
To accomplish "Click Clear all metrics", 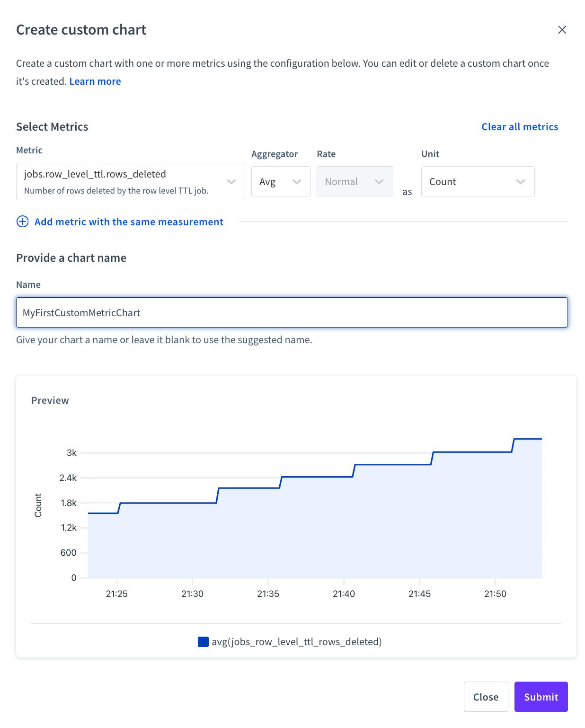I will click(520, 126).
